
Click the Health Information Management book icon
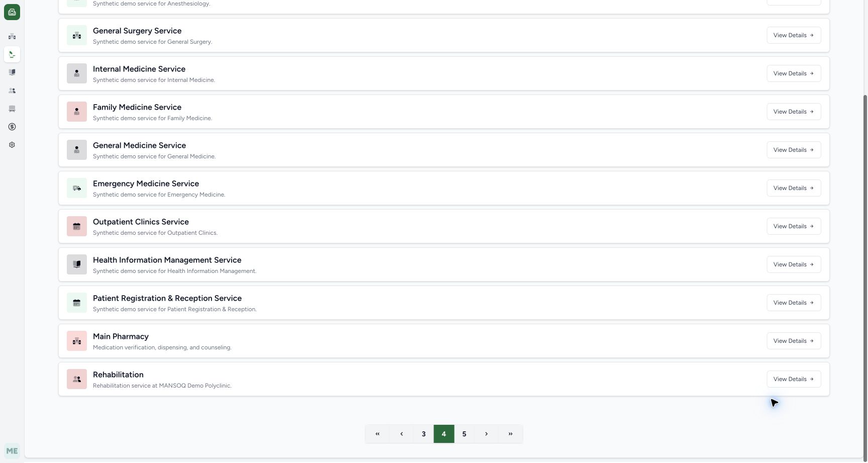pos(77,264)
